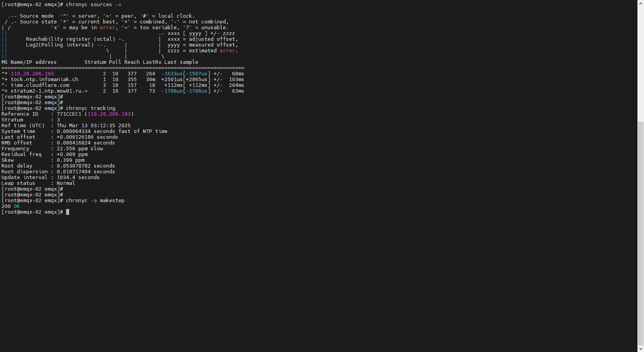Click the tock.ntp.infomaniak.ch source row
Screen dimensions: 644x352
pos(45,80)
